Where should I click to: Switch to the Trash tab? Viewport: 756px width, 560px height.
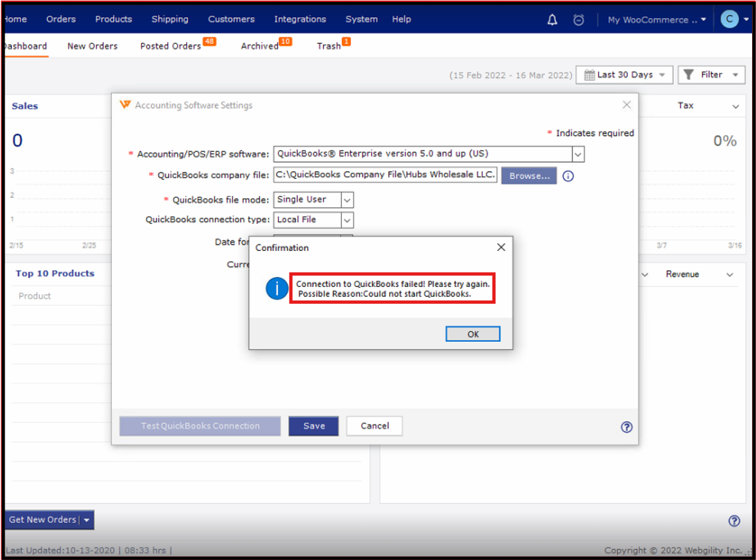[x=329, y=47]
